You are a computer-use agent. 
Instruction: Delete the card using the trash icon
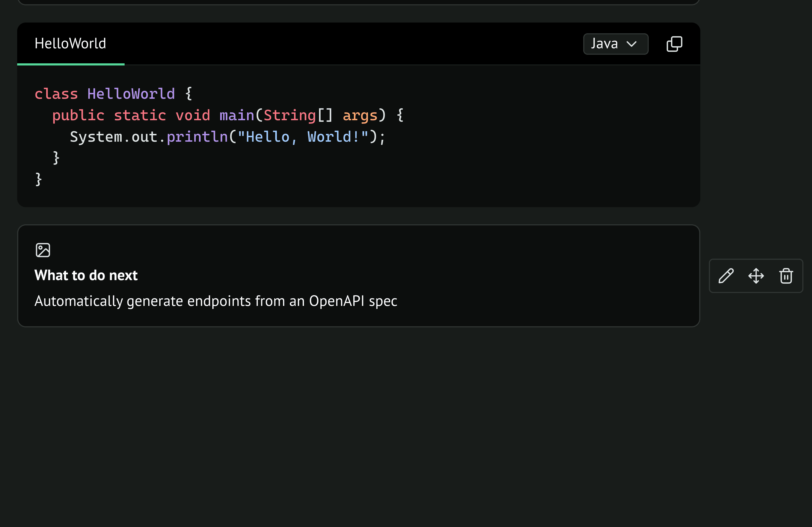786,276
